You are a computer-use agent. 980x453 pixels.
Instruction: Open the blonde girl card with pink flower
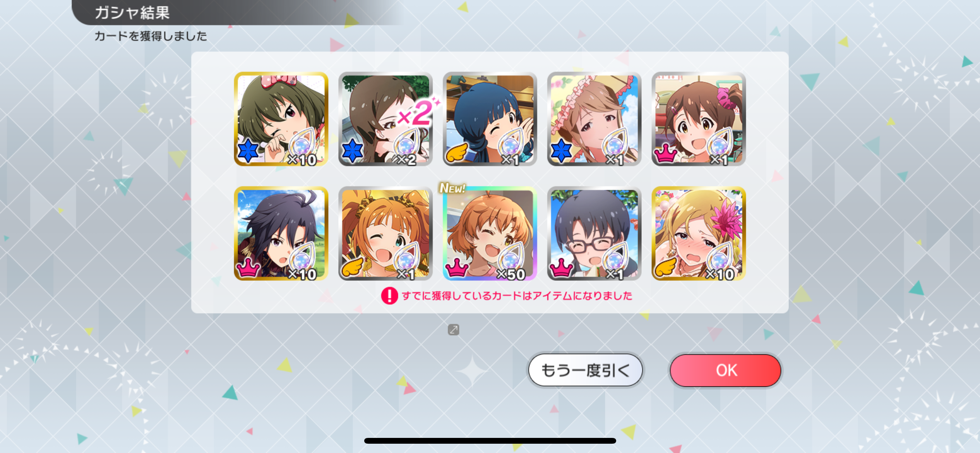(699, 233)
